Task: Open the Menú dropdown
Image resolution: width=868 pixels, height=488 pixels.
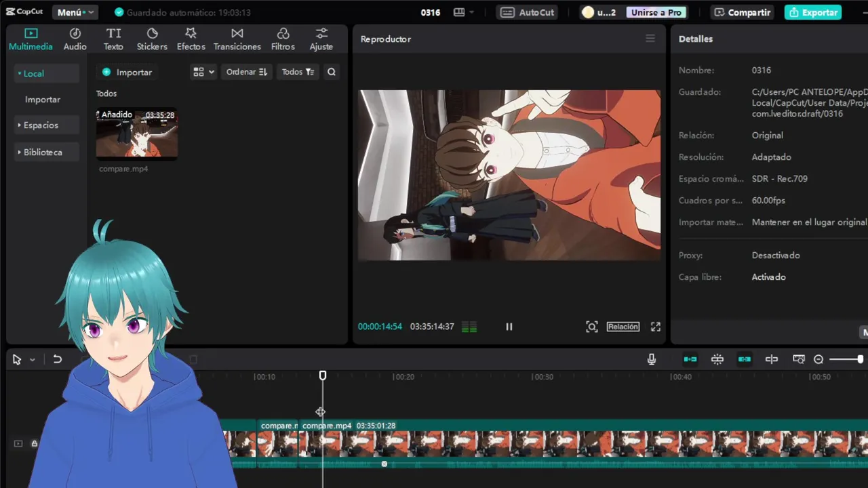Action: point(75,12)
